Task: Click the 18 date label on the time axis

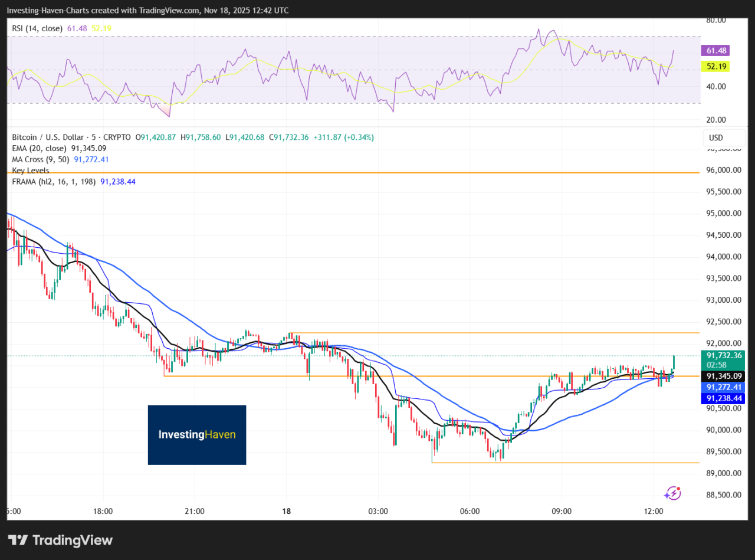Action: [287, 512]
